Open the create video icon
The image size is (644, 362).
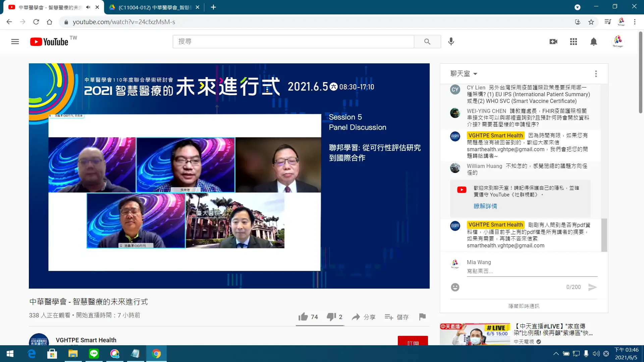(553, 41)
